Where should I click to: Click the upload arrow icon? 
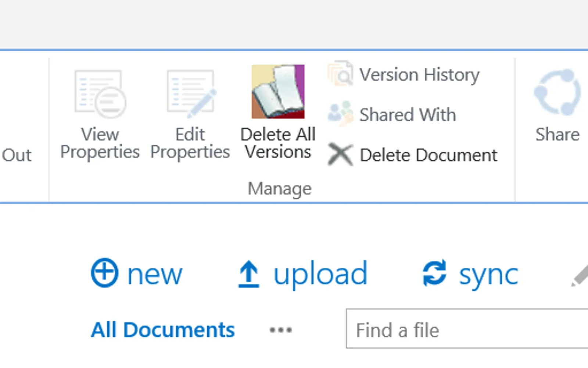click(x=249, y=274)
